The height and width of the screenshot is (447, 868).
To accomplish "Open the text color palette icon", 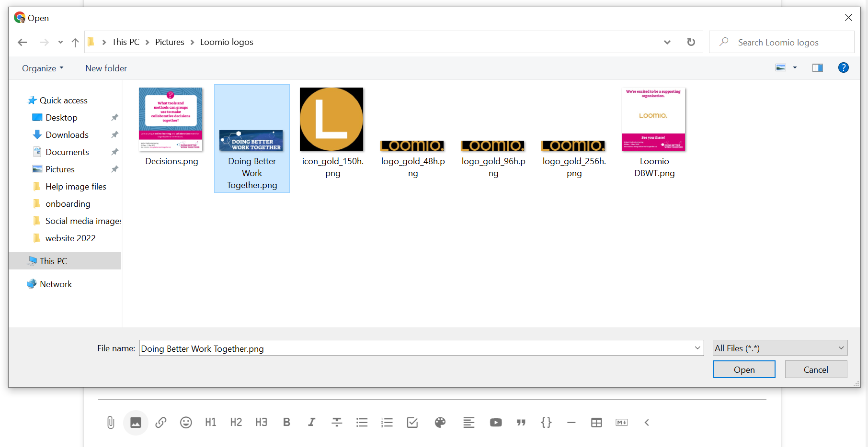I will (440, 423).
